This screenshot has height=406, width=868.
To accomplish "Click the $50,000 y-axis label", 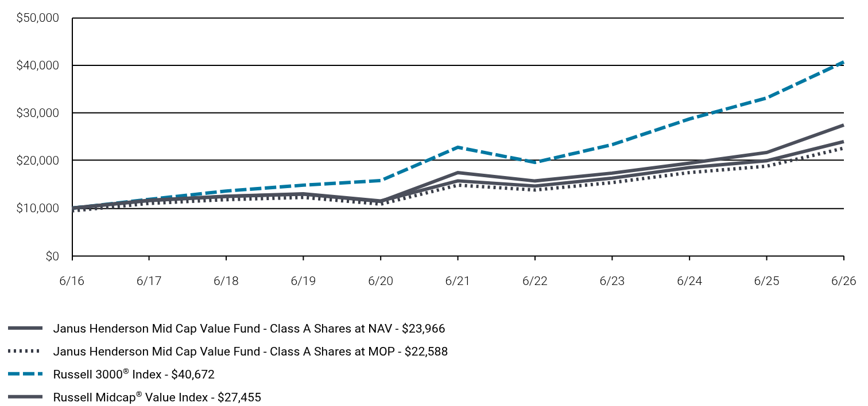I will pos(38,18).
